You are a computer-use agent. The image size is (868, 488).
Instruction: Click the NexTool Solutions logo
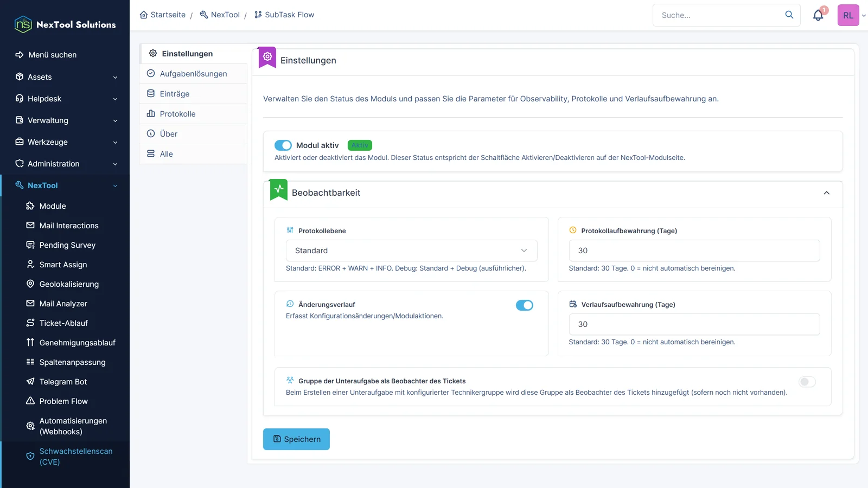pos(65,24)
